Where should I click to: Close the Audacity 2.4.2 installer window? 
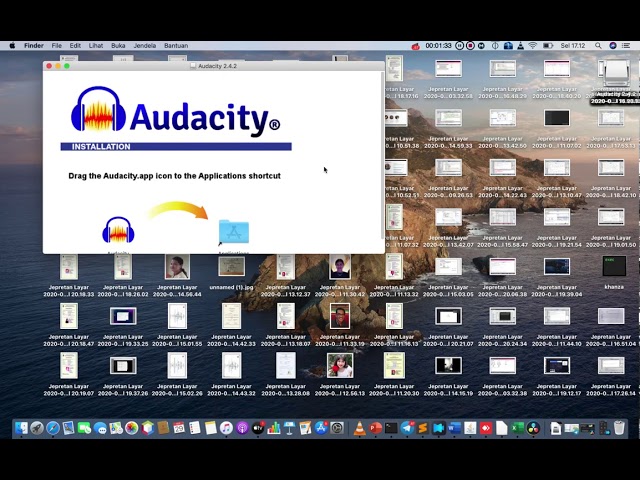[49, 66]
